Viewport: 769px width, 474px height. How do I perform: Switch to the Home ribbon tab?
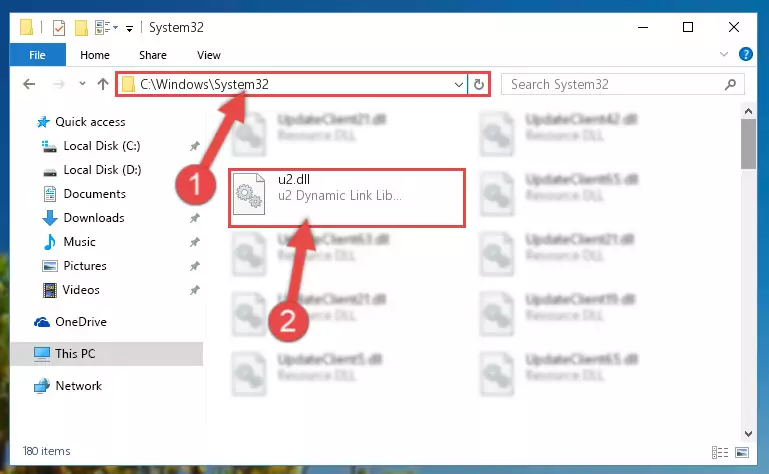pyautogui.click(x=95, y=55)
